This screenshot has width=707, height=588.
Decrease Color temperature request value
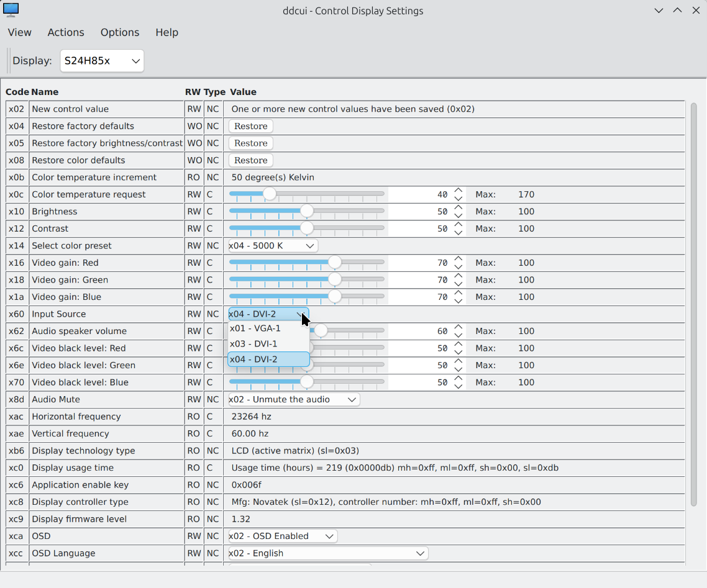click(x=458, y=198)
